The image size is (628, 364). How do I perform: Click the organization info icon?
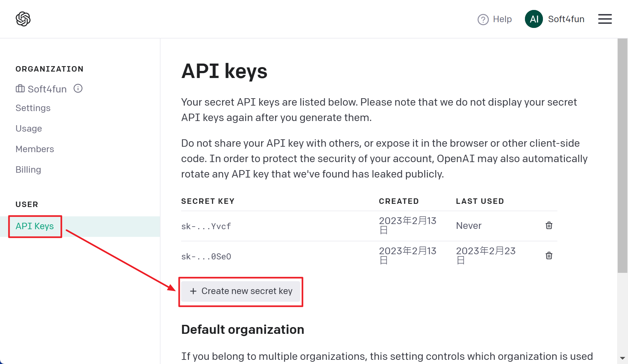click(x=78, y=88)
